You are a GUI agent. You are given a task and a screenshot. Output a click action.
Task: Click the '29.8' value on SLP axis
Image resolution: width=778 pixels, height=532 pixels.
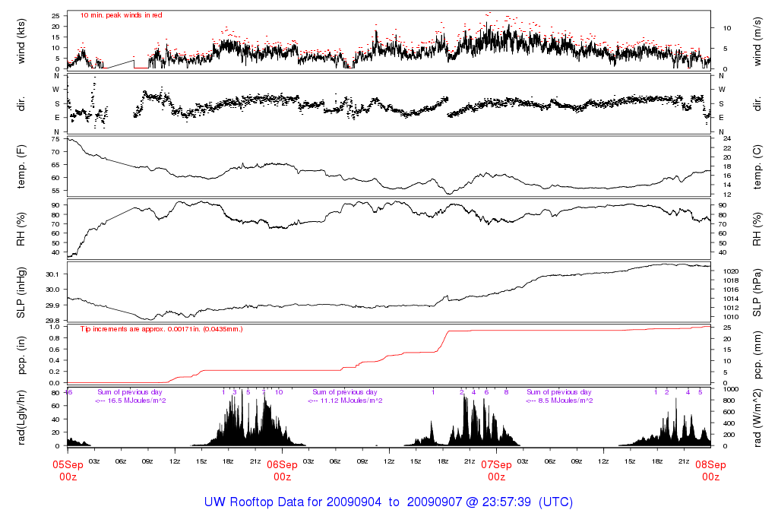click(x=52, y=321)
